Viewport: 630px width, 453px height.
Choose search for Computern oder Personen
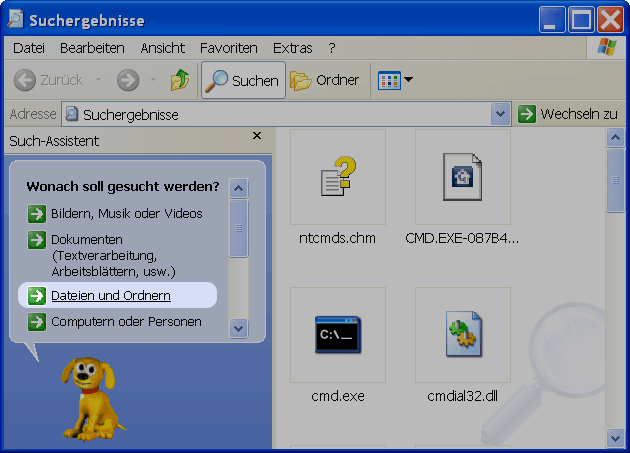pos(126,322)
